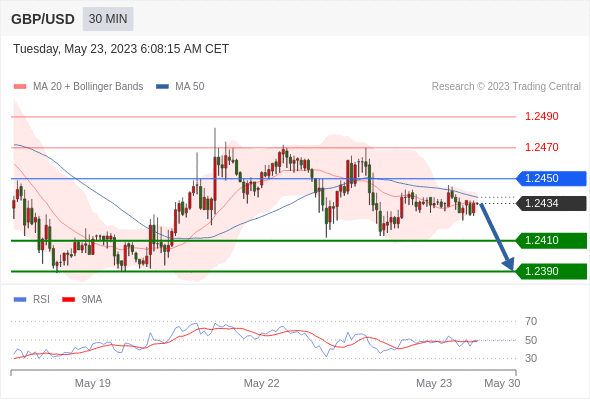Viewport: 590px width, 400px height.
Task: Click the 1.2490 resistance price label
Action: click(541, 116)
